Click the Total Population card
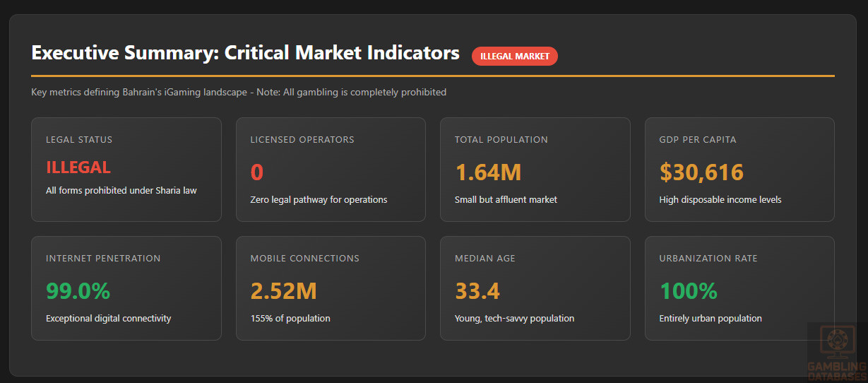The image size is (868, 383). coord(535,170)
